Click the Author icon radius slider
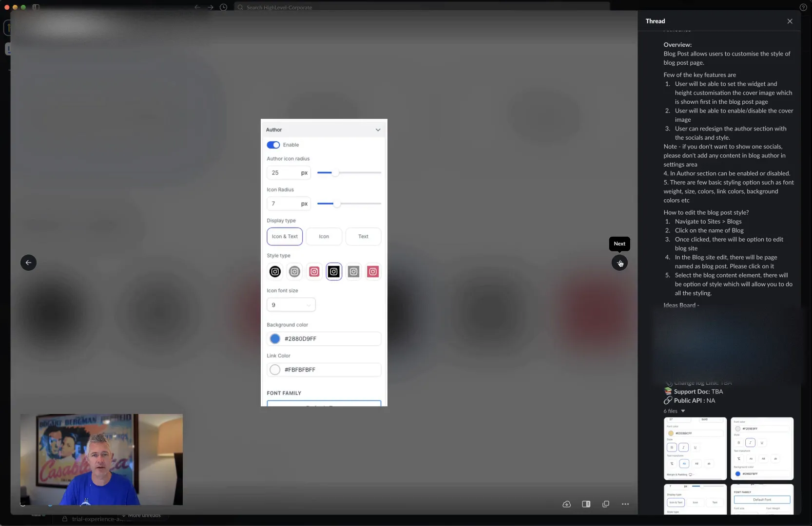 [x=349, y=173]
